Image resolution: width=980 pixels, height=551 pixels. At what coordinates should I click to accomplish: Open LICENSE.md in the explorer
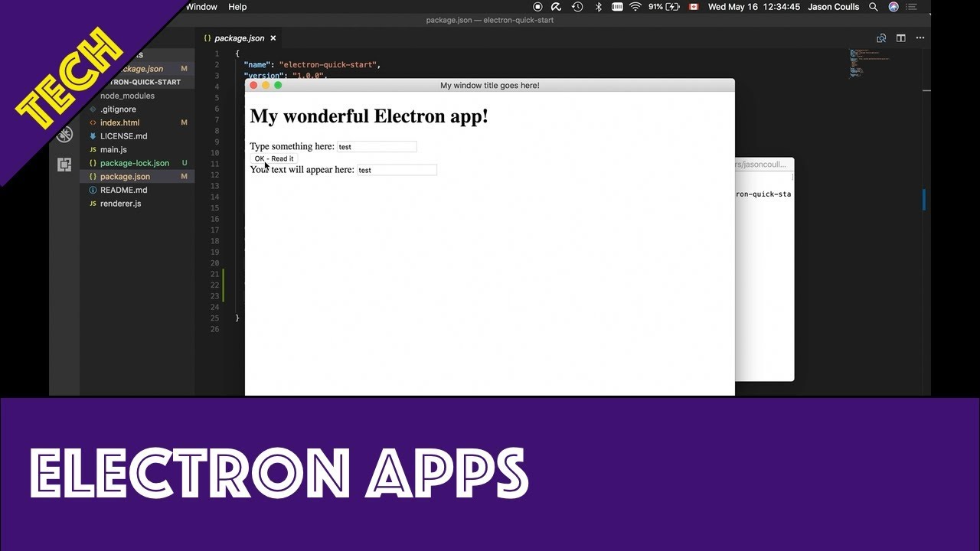pos(137,136)
